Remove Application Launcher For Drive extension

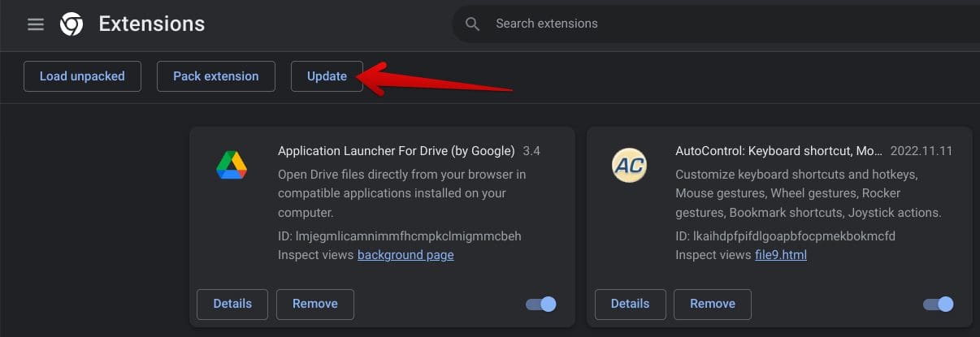pos(315,304)
